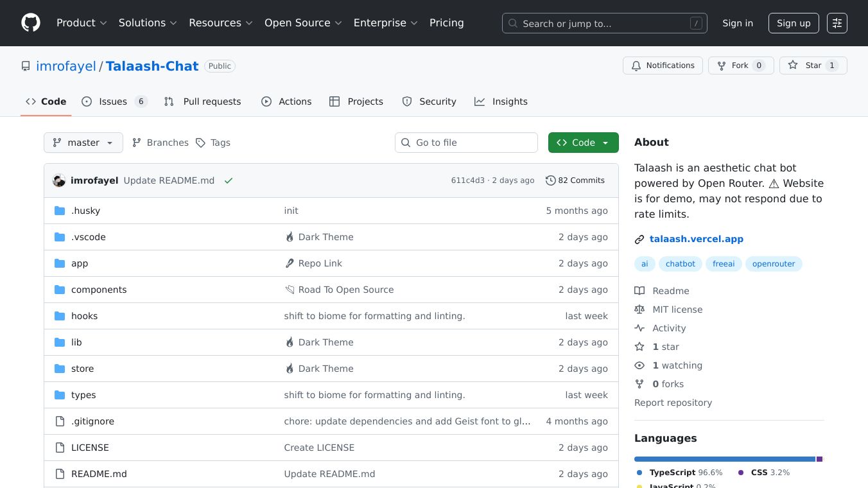Expand the master branch dropdown

83,143
